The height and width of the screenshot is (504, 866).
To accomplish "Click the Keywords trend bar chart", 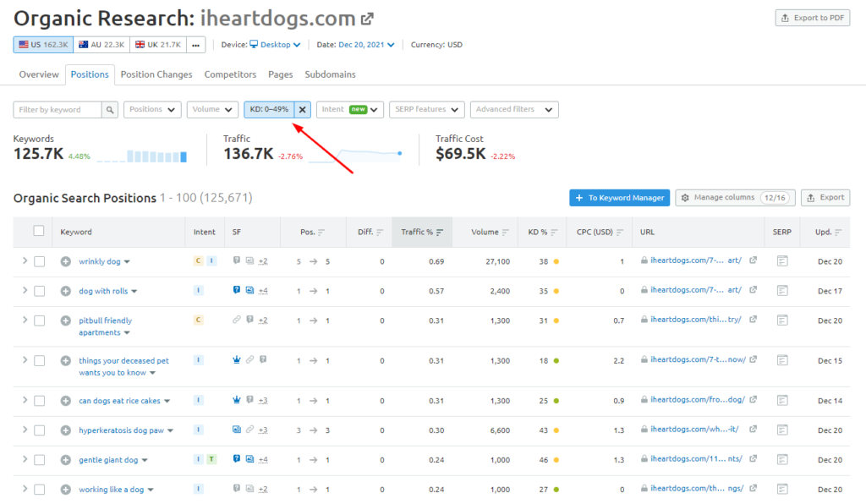I will click(x=142, y=156).
